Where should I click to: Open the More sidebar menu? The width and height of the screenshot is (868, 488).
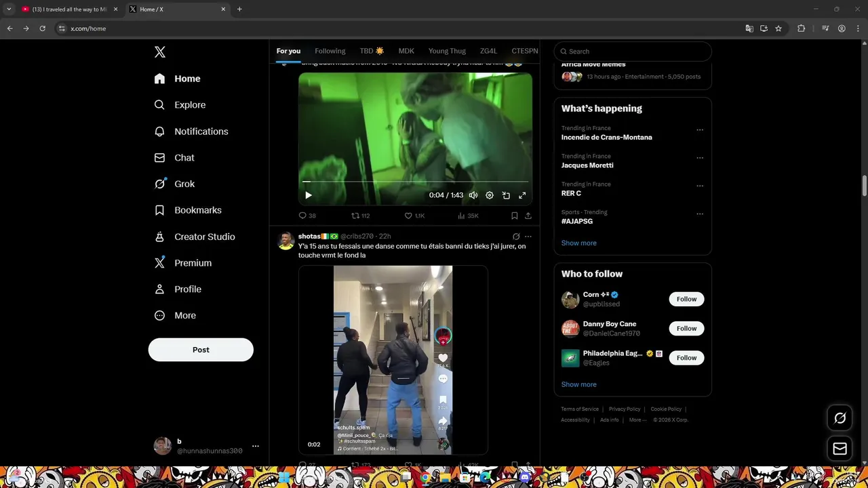point(175,315)
